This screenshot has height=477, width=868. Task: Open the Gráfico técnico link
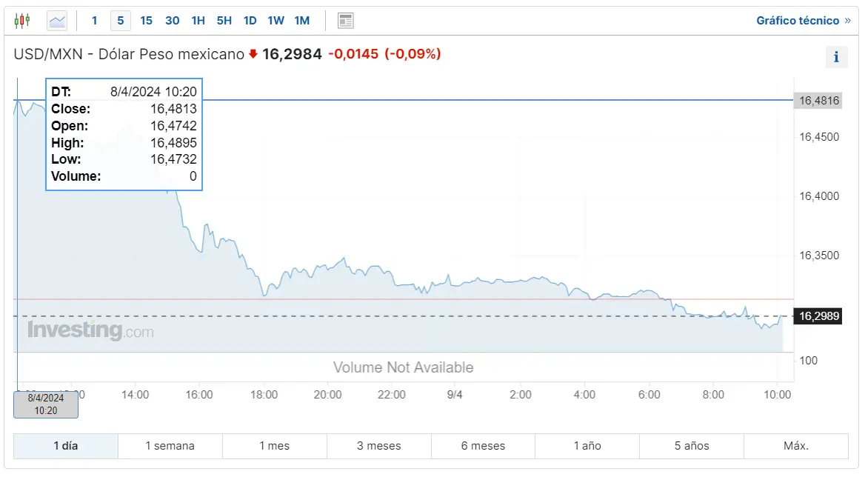(804, 21)
